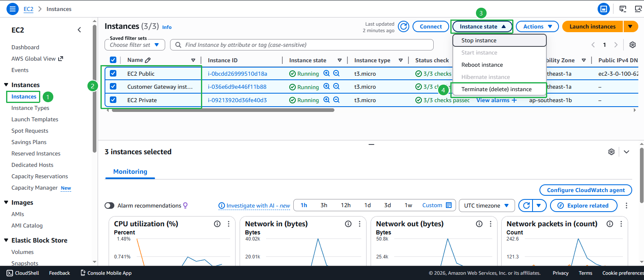The width and height of the screenshot is (644, 280).
Task: Open CPU utilization info icon
Action: coord(217,224)
